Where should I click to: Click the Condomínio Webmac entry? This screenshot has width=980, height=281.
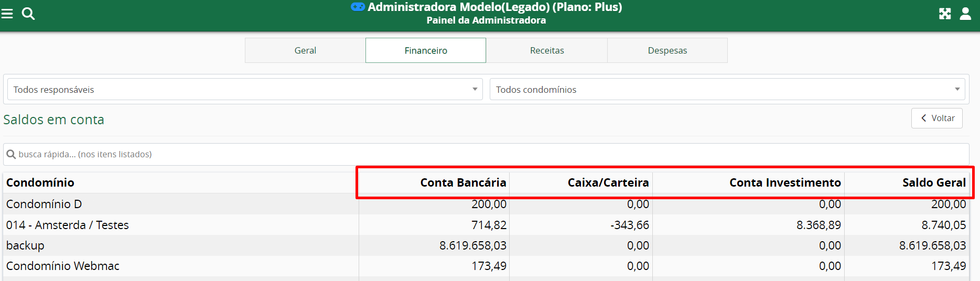click(x=63, y=266)
